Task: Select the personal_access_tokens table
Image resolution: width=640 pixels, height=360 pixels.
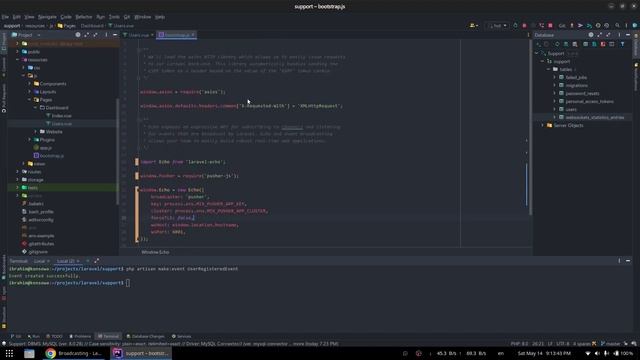Action: click(x=589, y=101)
